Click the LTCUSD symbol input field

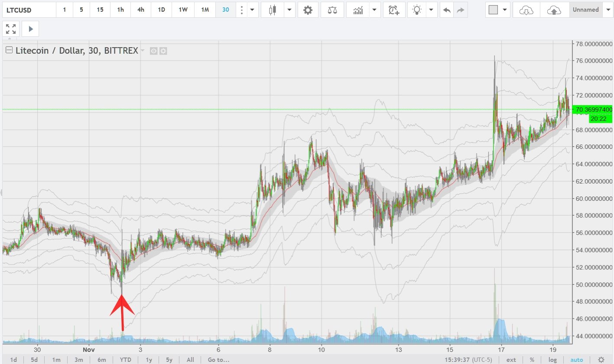[x=29, y=10]
